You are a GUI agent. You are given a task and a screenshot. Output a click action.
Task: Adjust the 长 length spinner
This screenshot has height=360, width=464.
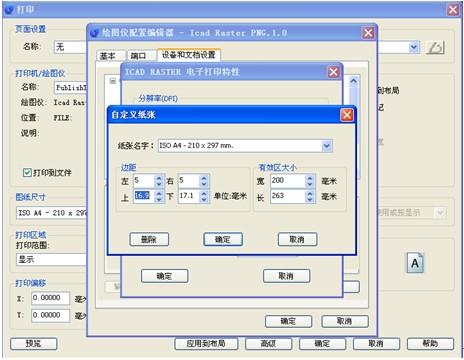(x=310, y=196)
